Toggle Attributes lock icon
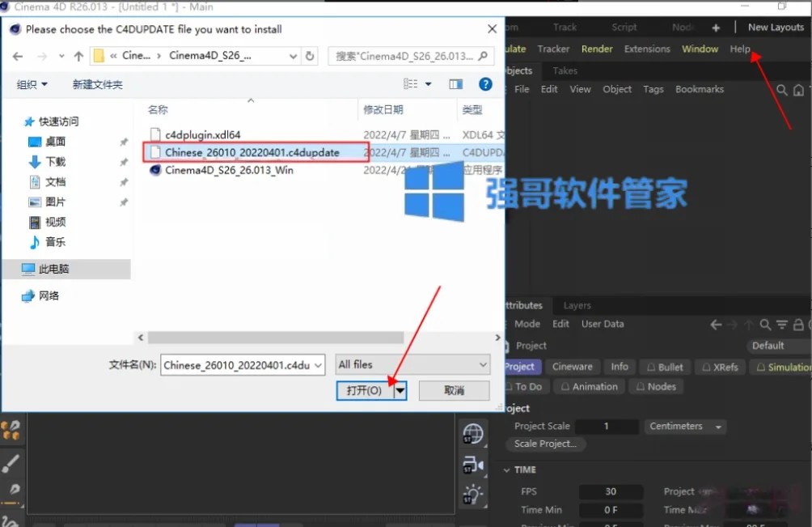Image resolution: width=812 pixels, height=527 pixels. [798, 325]
